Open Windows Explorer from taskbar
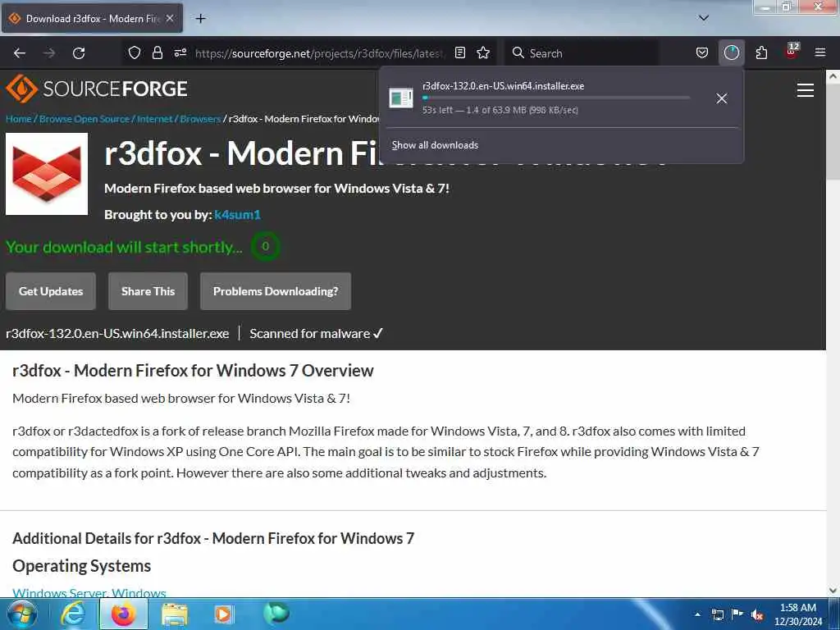The image size is (840, 630). coord(175,614)
